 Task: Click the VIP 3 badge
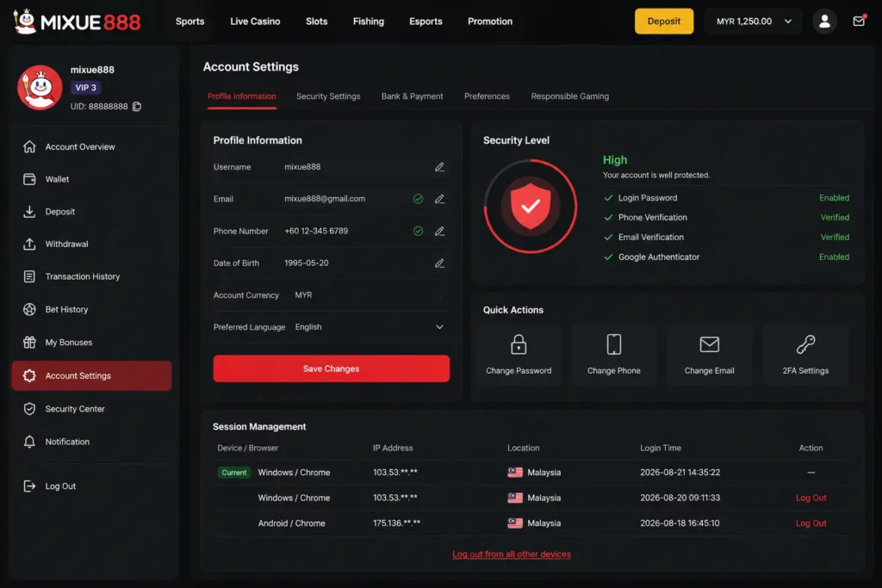pyautogui.click(x=85, y=88)
